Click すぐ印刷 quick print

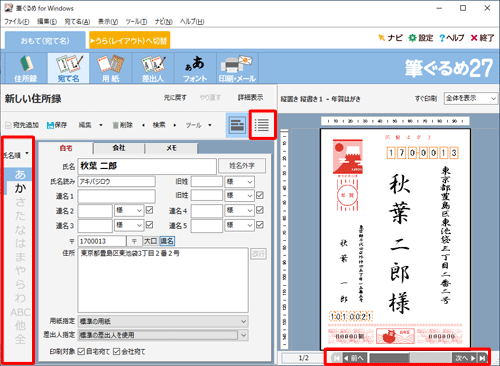coord(426,99)
